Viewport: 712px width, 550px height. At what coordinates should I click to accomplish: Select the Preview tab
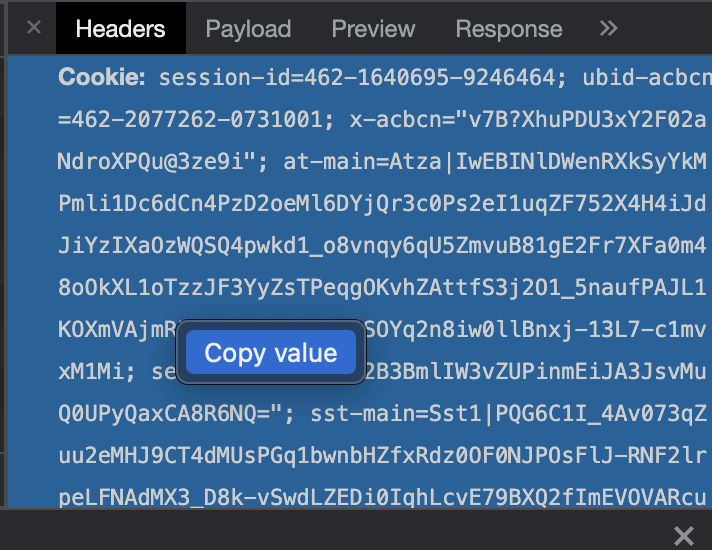[373, 28]
